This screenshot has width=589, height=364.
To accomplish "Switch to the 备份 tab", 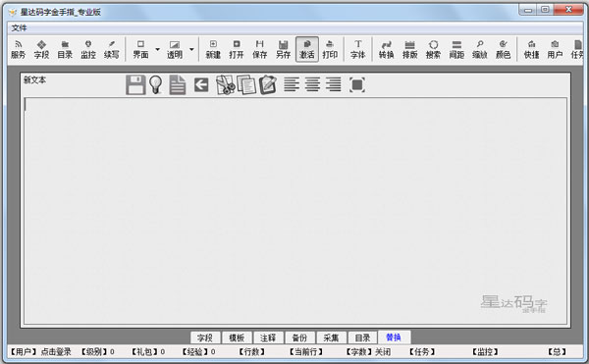I will (x=299, y=338).
